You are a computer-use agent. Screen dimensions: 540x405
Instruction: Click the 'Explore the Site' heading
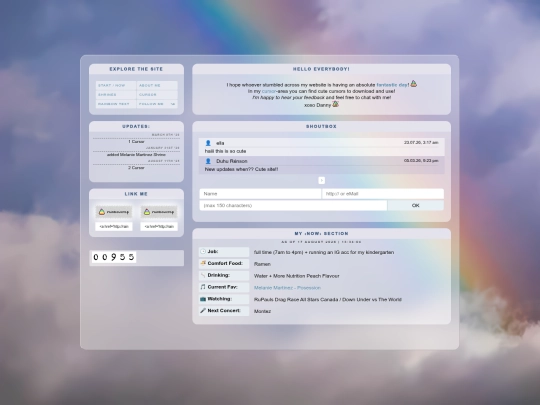click(x=136, y=69)
